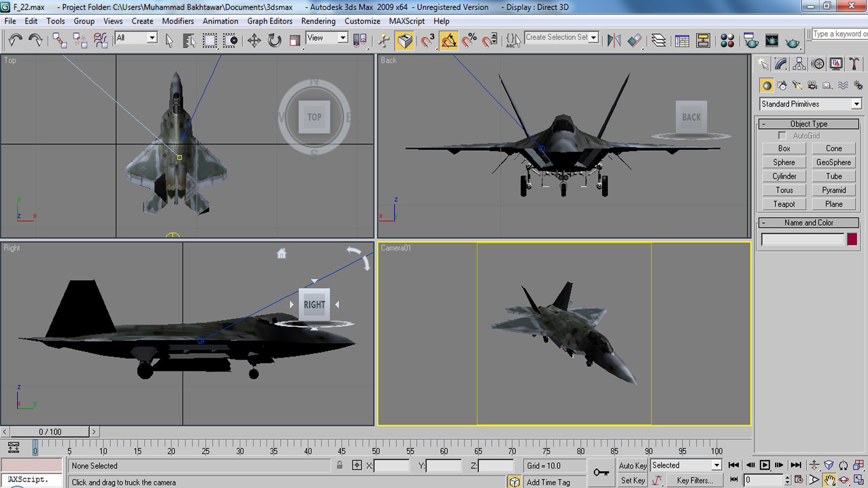Select the Select and Link tool
868x488 pixels.
pyautogui.click(x=59, y=41)
